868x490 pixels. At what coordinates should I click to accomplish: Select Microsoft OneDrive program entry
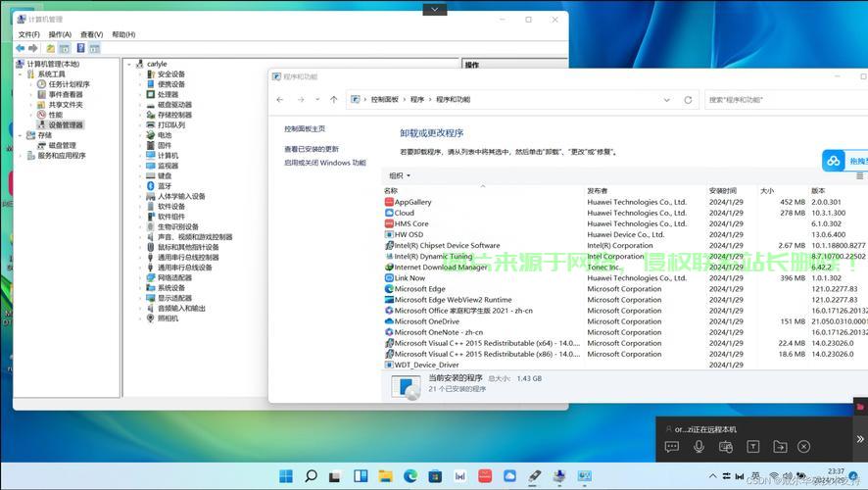pyautogui.click(x=426, y=321)
